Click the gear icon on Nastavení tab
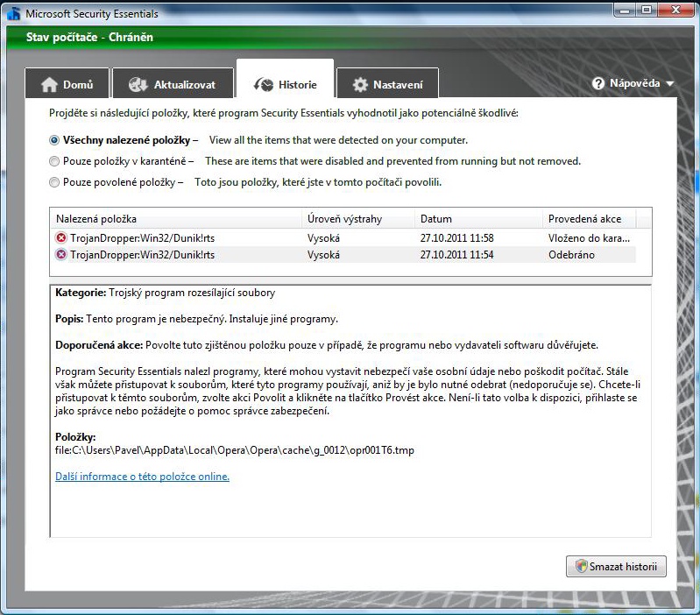Image resolution: width=700 pixels, height=615 pixels. pos(360,84)
